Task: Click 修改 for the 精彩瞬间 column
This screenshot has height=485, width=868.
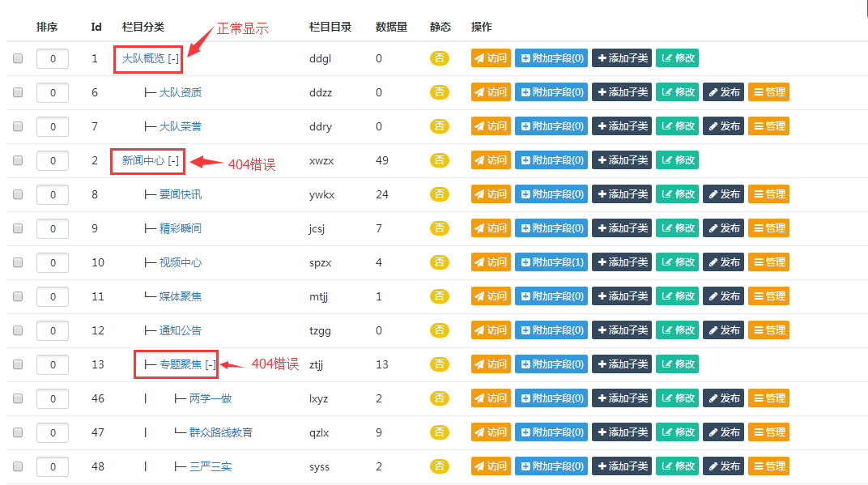Action: point(677,228)
